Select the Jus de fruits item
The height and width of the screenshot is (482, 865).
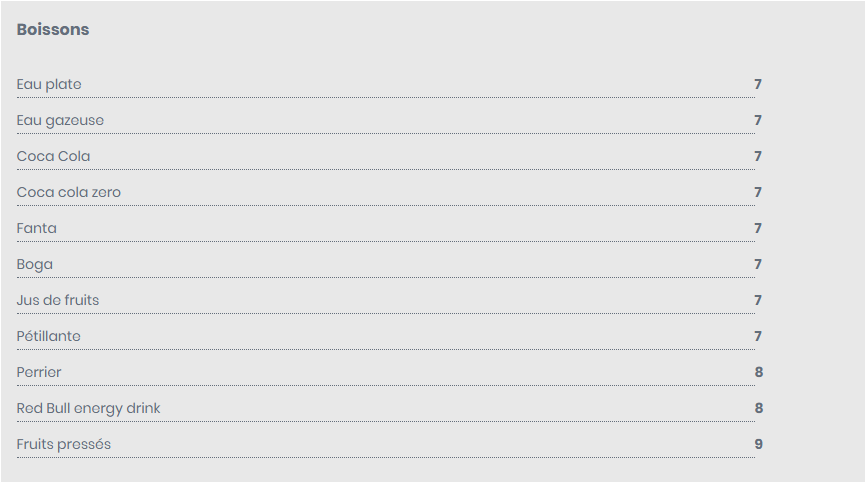coord(58,300)
